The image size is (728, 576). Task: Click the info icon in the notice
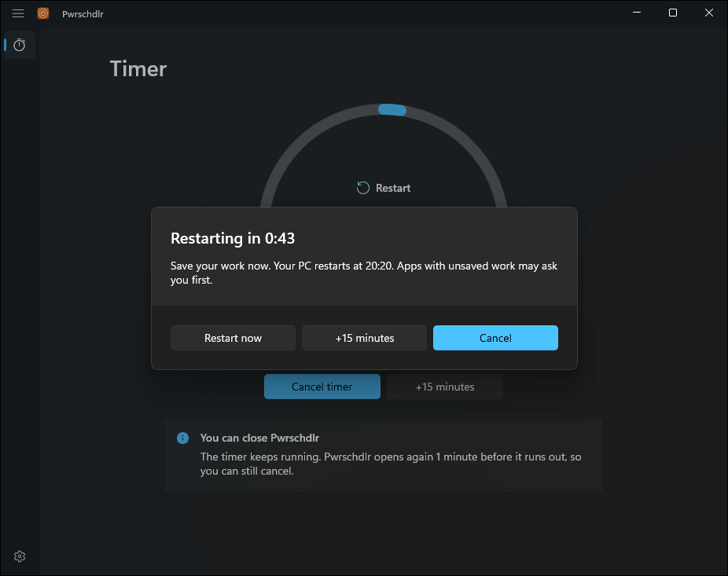pos(183,438)
